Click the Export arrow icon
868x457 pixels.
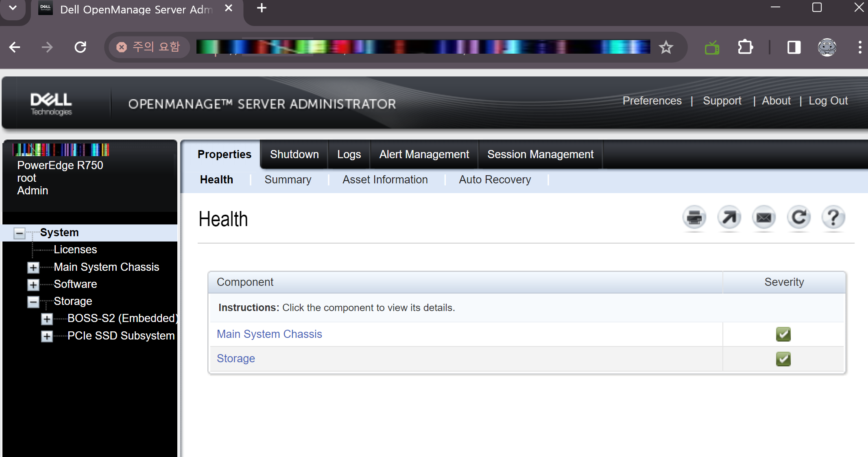[729, 218]
